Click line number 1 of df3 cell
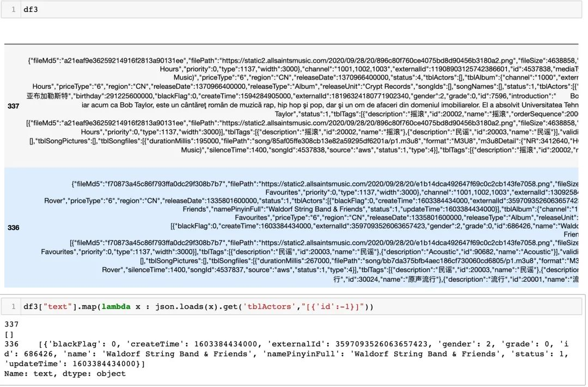Image resolution: width=588 pixels, height=387 pixels. point(14,9)
